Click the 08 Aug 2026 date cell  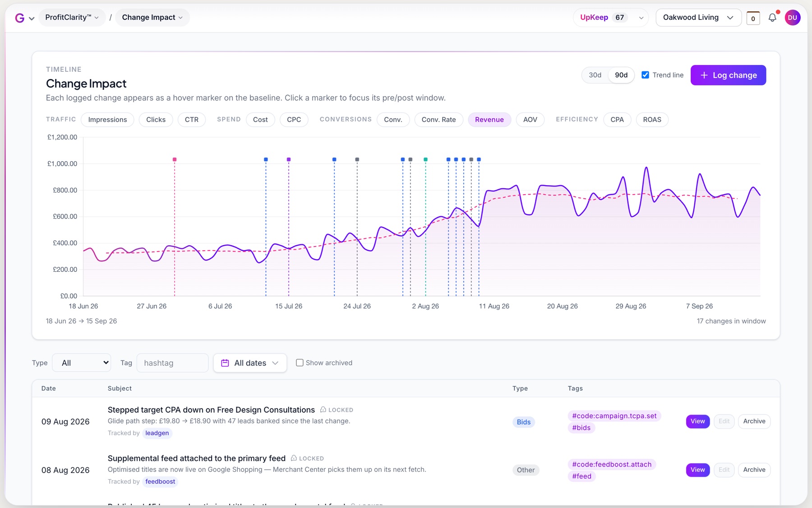coord(65,470)
